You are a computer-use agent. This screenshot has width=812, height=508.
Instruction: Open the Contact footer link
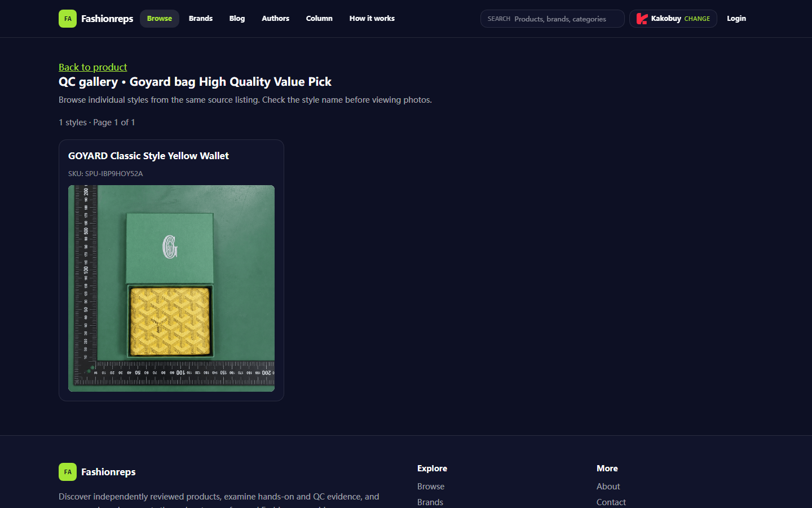611,502
